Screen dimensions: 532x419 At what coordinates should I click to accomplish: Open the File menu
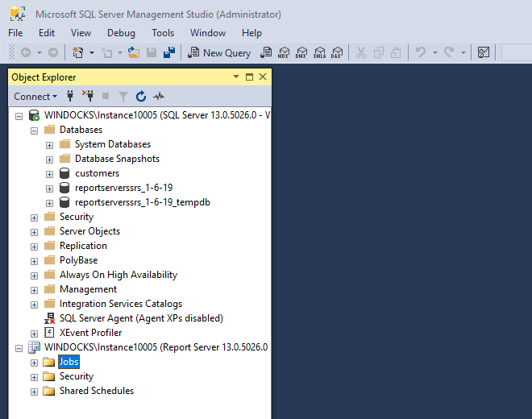[15, 33]
